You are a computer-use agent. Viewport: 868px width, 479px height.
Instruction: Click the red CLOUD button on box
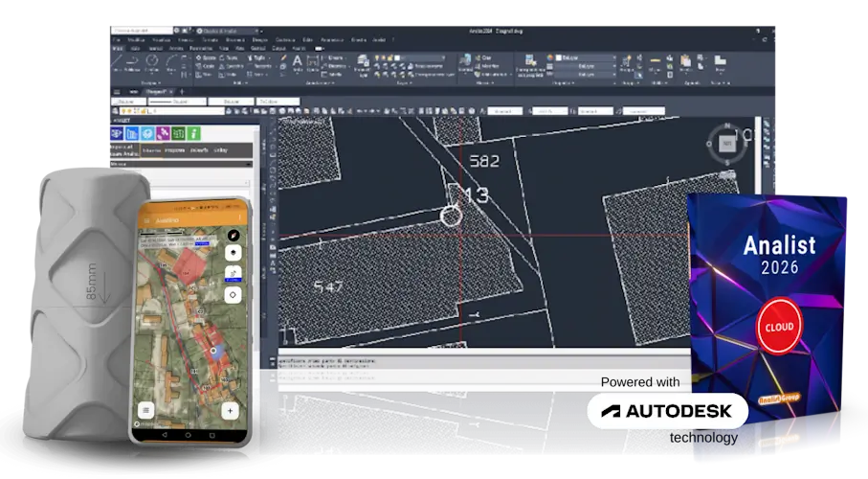(x=779, y=327)
